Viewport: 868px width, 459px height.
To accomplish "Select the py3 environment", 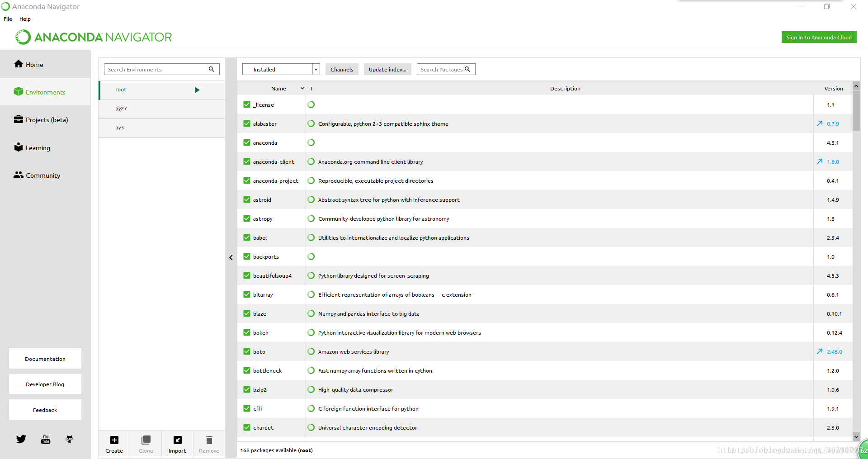I will coord(162,128).
